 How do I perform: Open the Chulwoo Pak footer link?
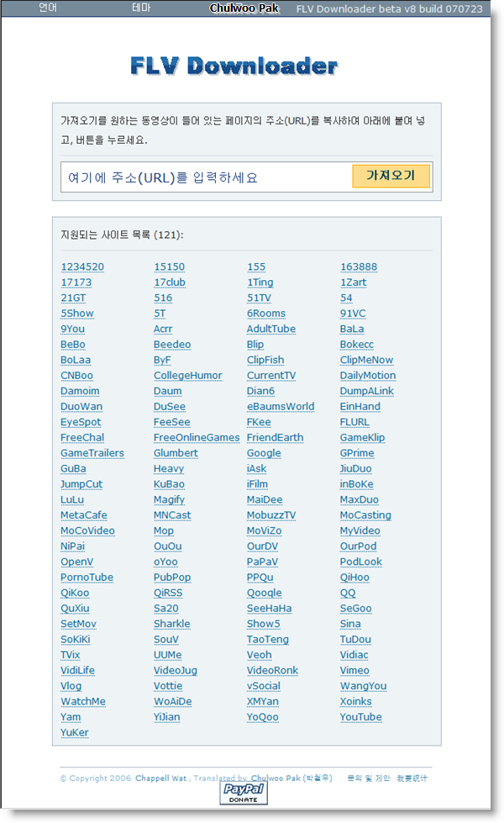point(291,778)
